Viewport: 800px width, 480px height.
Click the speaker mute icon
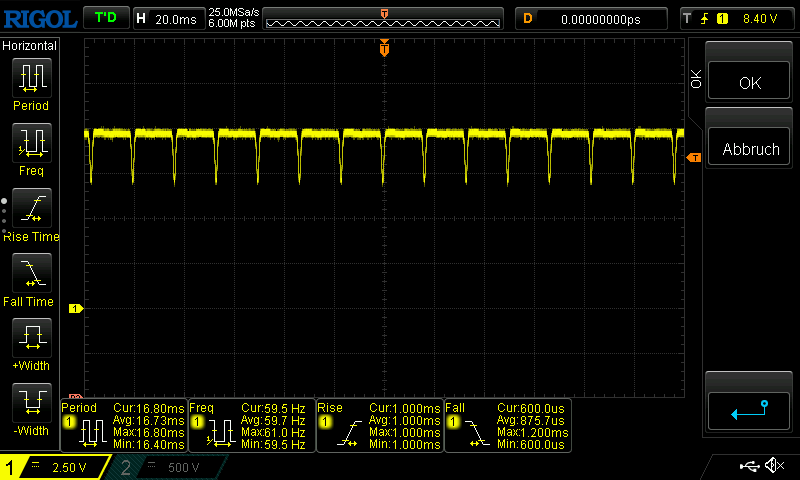(x=773, y=466)
